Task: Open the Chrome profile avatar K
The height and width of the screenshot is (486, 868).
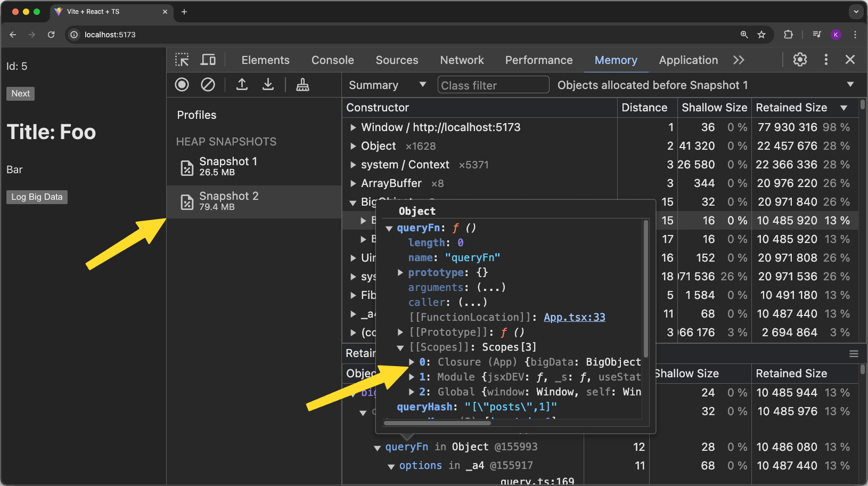Action: tap(836, 35)
